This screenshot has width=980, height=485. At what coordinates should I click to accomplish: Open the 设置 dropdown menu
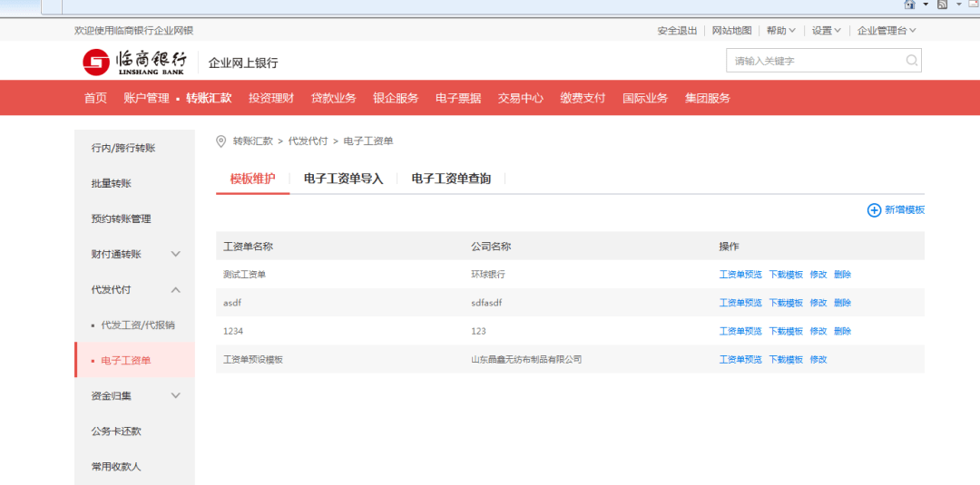coord(827,31)
